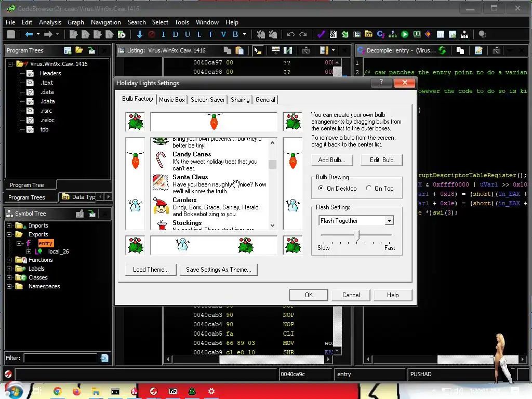Click the Symbol Tree Filter input field

click(x=60, y=358)
